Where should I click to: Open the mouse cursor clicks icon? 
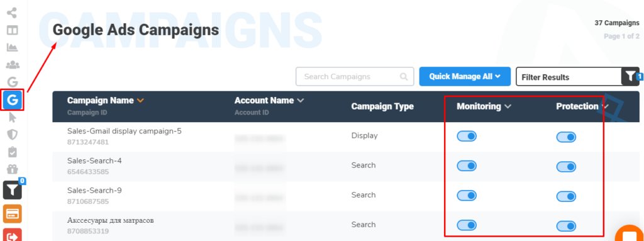13,118
